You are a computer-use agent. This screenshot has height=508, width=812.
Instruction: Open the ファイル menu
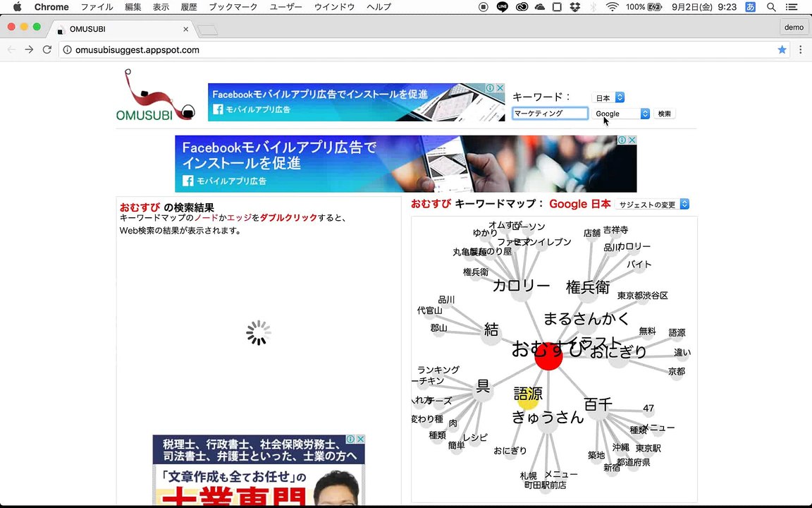click(x=97, y=7)
